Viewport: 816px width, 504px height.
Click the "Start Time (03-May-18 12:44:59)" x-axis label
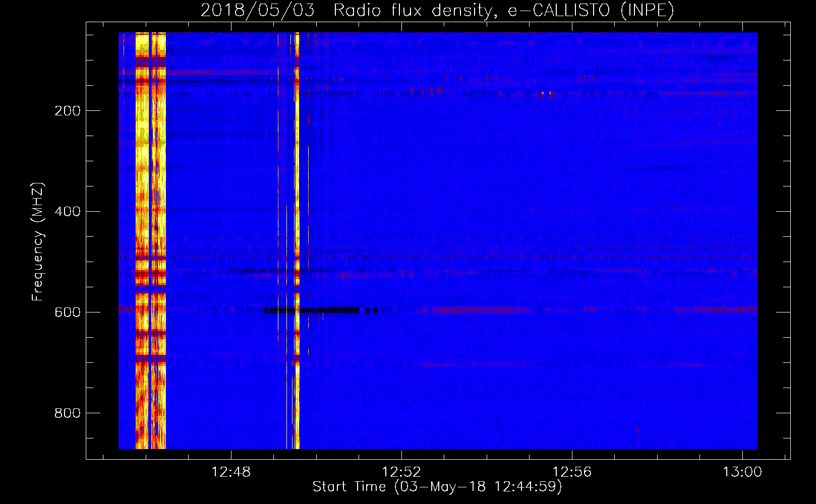click(437, 487)
